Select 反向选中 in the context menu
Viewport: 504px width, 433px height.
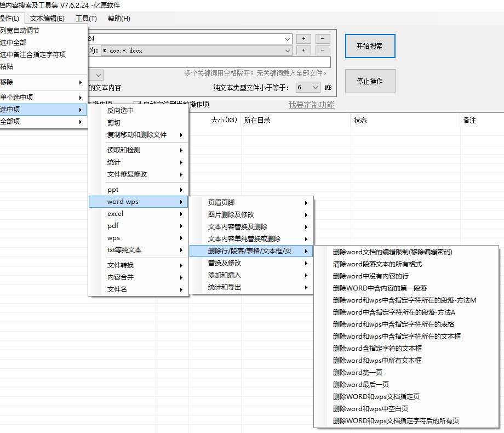pos(121,111)
